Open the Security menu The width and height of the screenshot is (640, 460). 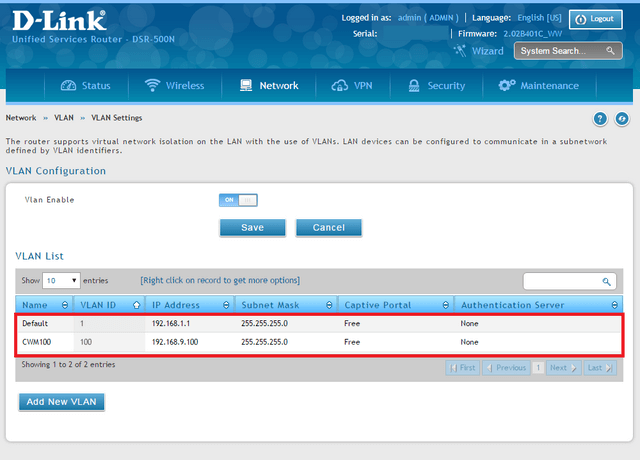tap(436, 86)
